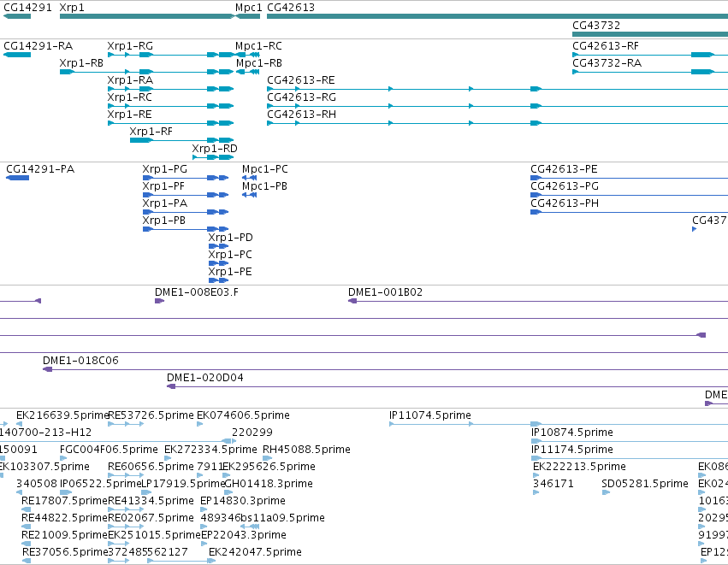The width and height of the screenshot is (728, 565).
Task: Click EST label EK272334.5prime
Action: pos(210,450)
